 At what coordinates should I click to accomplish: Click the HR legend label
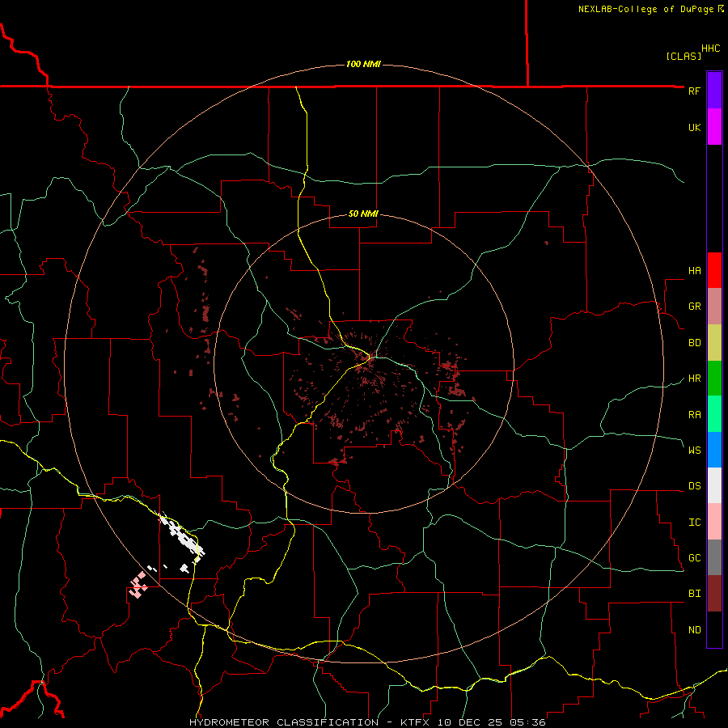(694, 379)
